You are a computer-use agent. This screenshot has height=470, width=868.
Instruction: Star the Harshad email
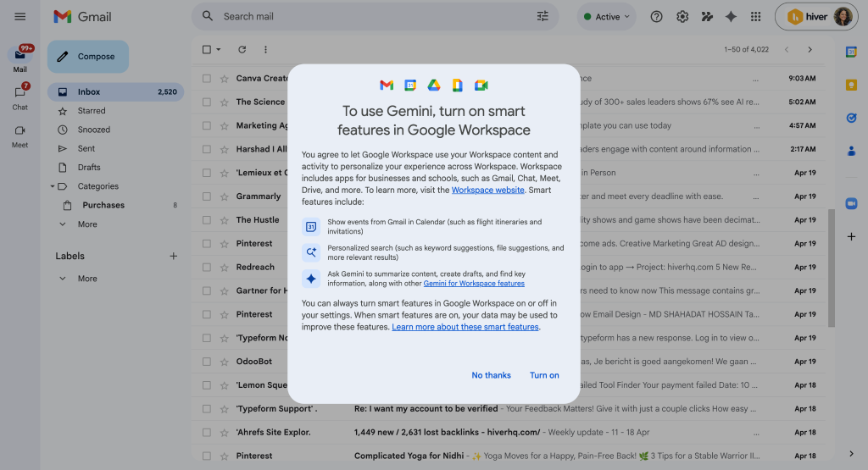(224, 149)
